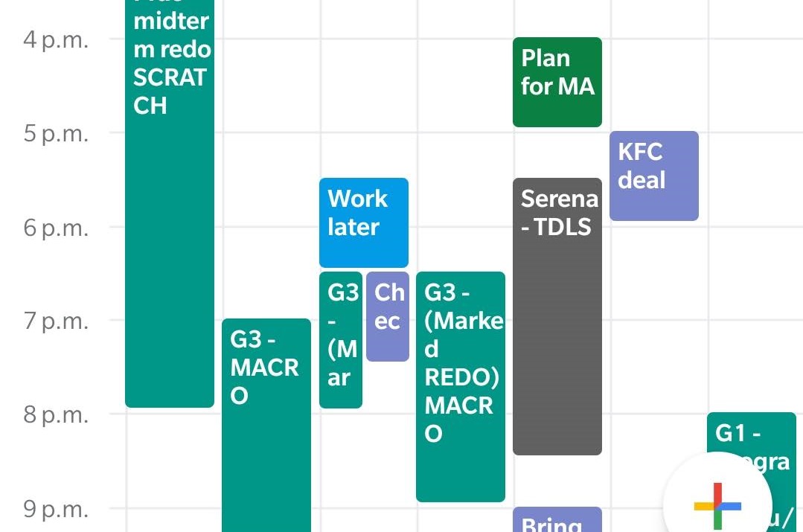This screenshot has height=532, width=803.
Task: Open the Work later event
Action: [x=364, y=222]
